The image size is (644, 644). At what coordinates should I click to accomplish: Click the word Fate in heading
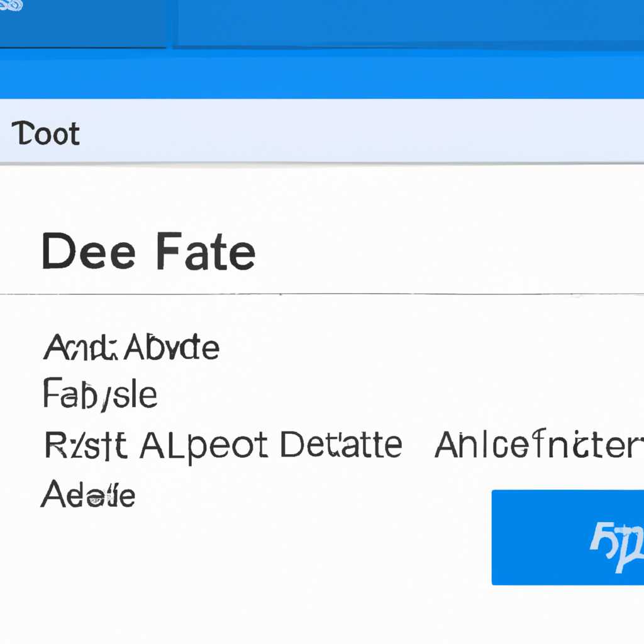[x=206, y=250]
